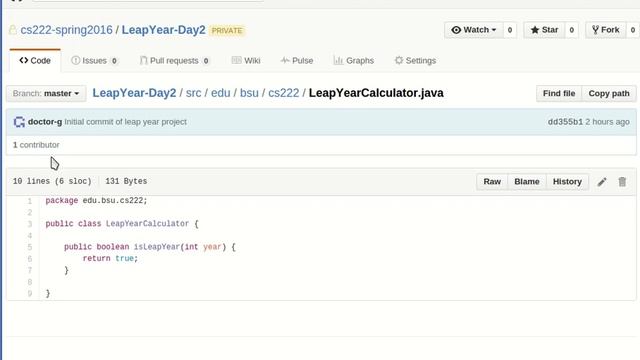
Task: Click the '10 lines (6 sloc)' file info
Action: pyautogui.click(x=52, y=181)
